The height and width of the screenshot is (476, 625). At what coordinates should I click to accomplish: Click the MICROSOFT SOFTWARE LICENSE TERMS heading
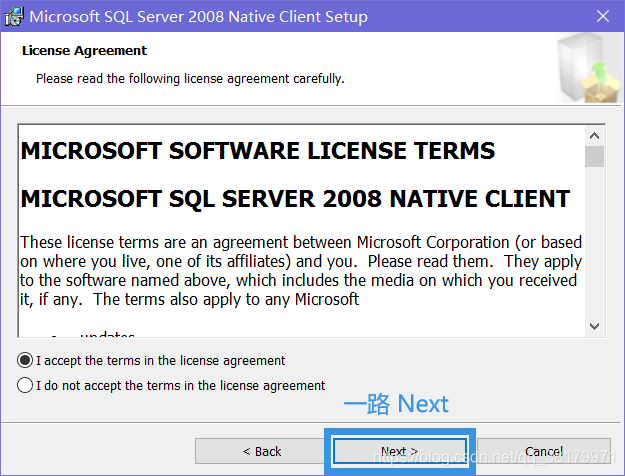pos(258,151)
